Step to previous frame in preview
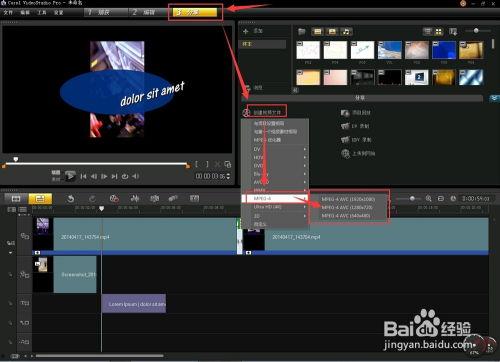The width and height of the screenshot is (500, 362). click(x=94, y=176)
